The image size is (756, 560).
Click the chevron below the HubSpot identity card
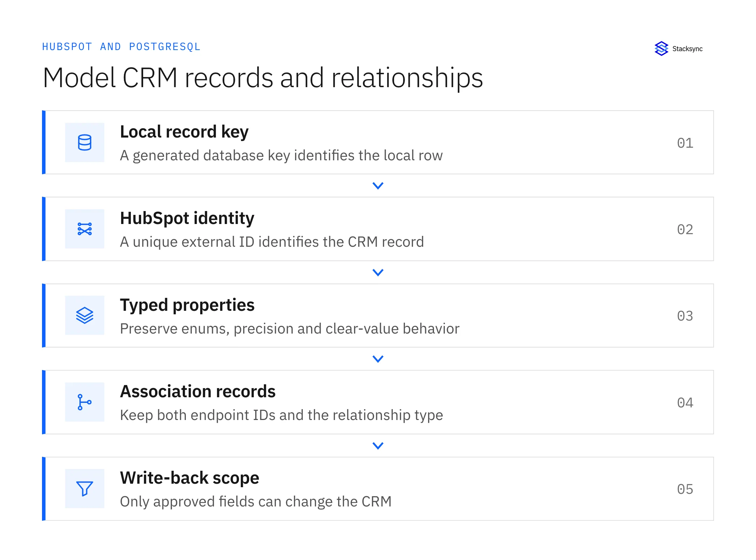coord(378,272)
